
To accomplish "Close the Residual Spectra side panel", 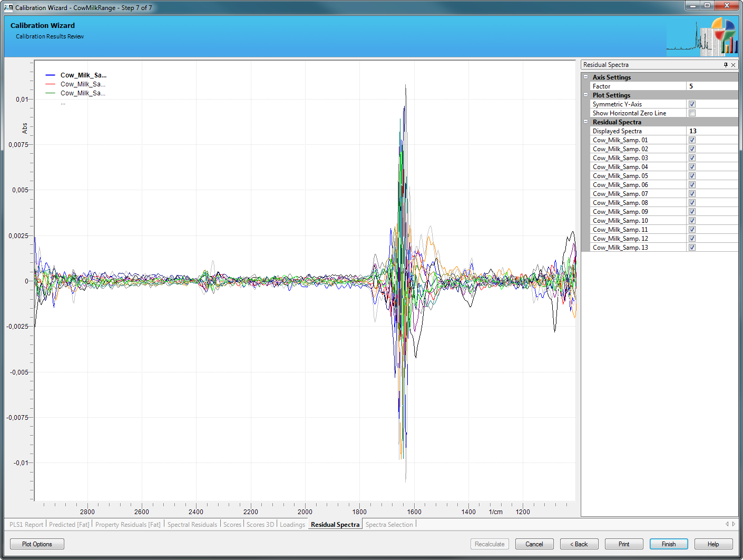I will 733,65.
